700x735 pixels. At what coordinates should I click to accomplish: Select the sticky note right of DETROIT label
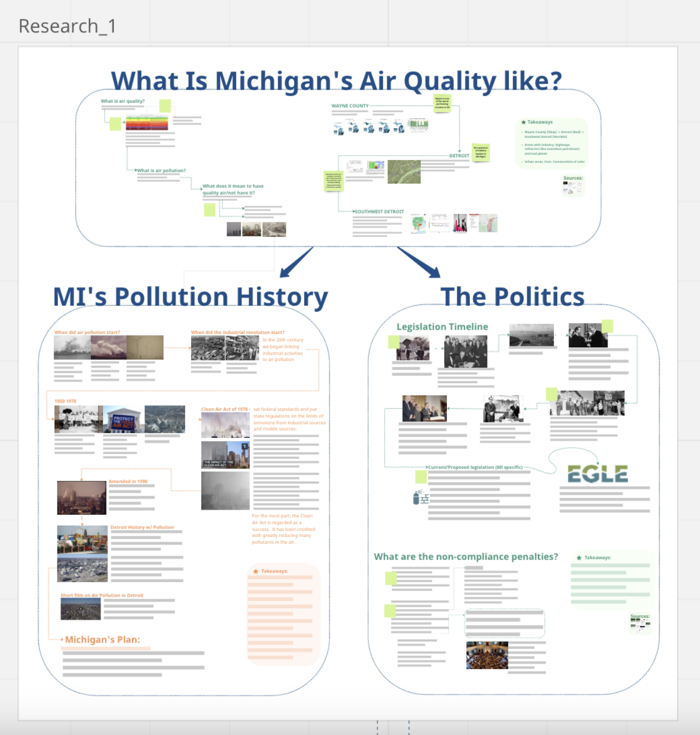(x=480, y=153)
